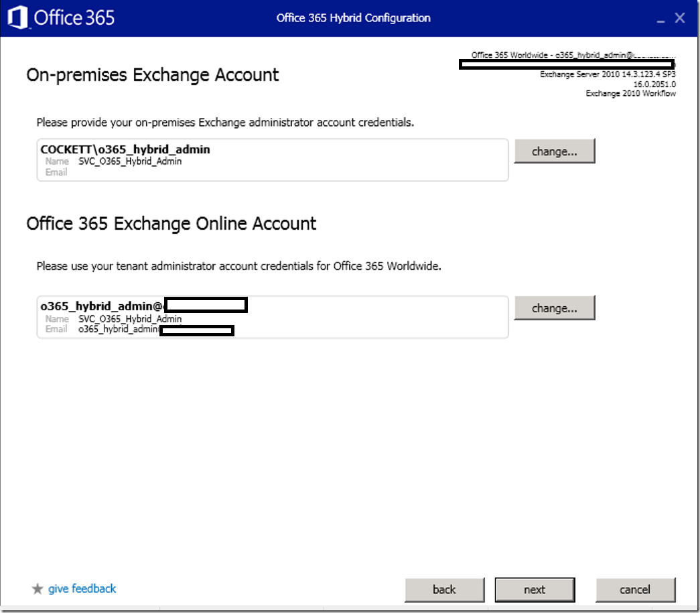
Task: Click the Office 365 Worldwide account text at top right
Action: coord(573,55)
